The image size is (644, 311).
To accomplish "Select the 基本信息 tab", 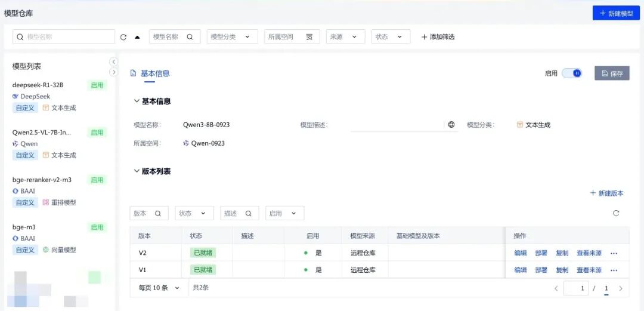I will [x=154, y=73].
